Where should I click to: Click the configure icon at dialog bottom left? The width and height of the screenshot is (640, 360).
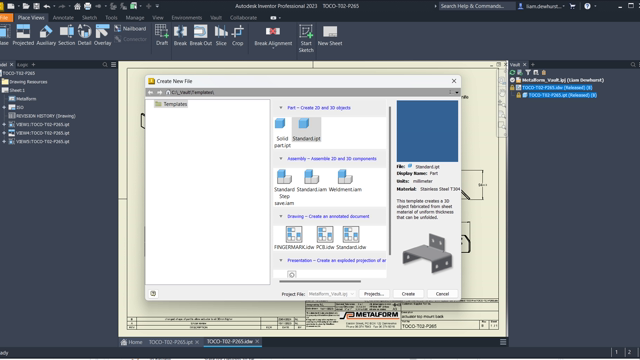[153, 293]
